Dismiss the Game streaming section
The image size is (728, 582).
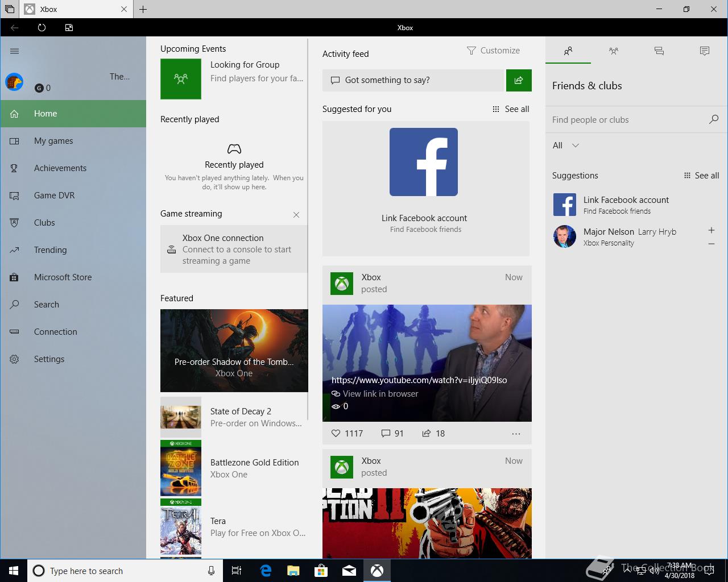(x=296, y=214)
